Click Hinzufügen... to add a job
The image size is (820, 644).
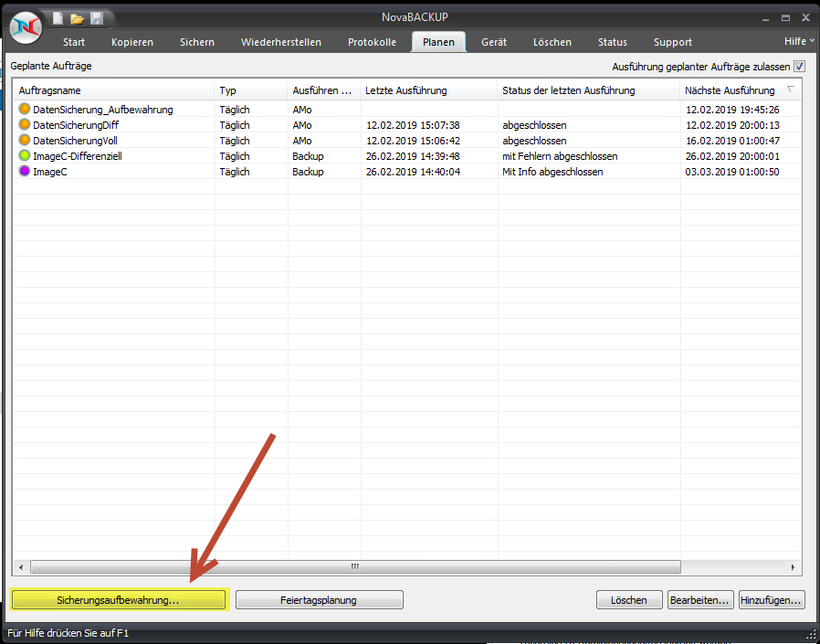coord(772,600)
